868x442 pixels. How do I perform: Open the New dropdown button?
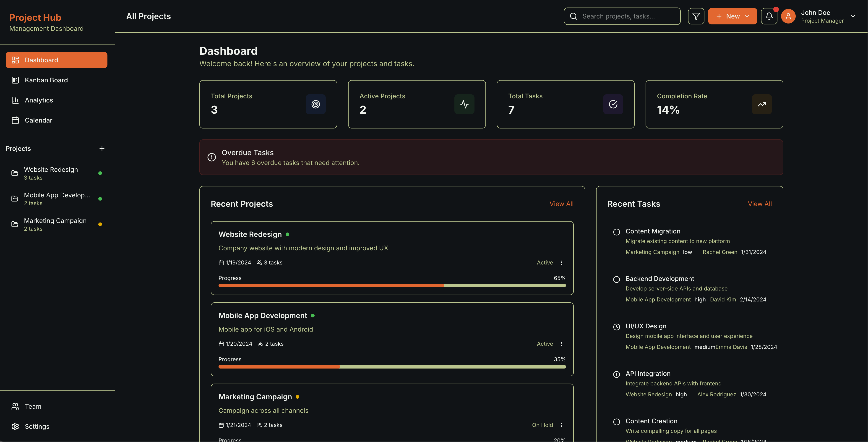(x=732, y=16)
